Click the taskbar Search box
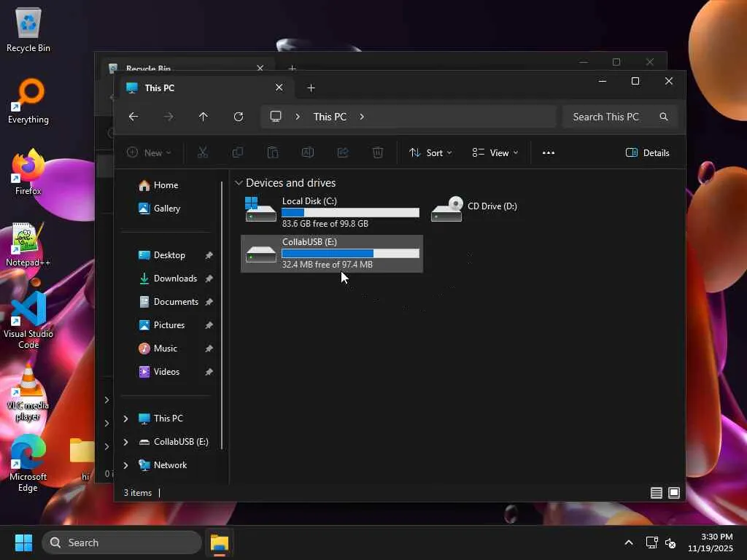This screenshot has width=747, height=560. [x=122, y=542]
